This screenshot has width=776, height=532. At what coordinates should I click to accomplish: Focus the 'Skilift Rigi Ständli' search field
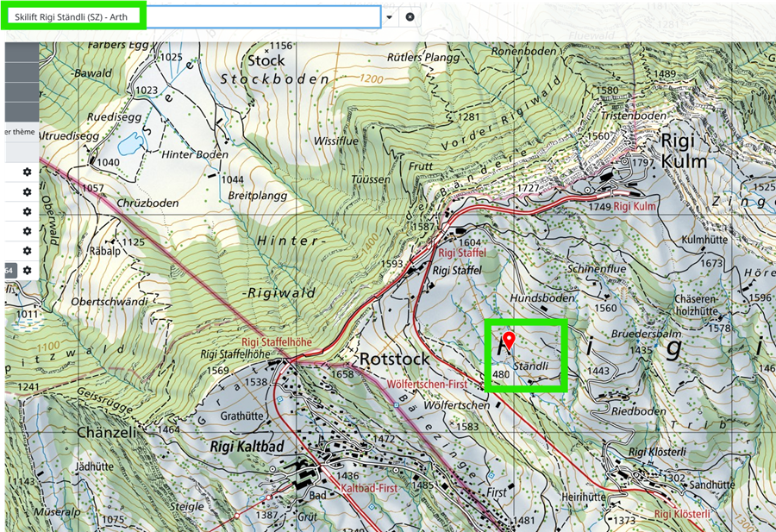tap(259, 16)
